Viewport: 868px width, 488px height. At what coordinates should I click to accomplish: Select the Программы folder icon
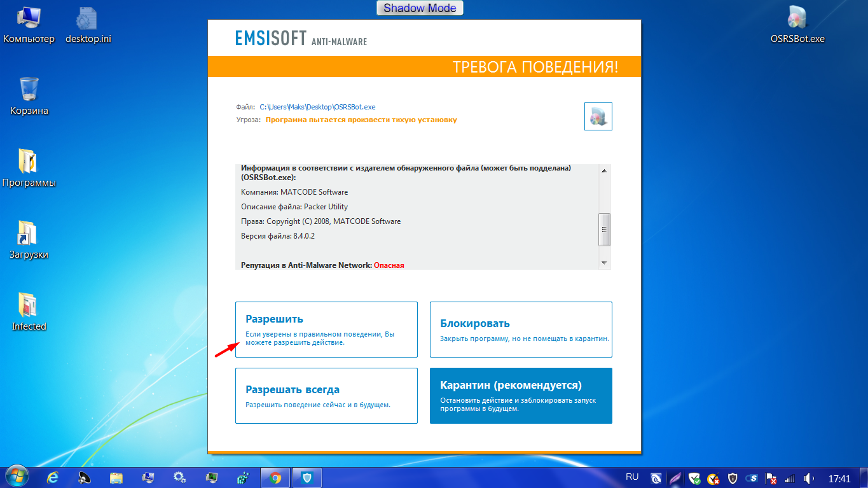pyautogui.click(x=29, y=169)
